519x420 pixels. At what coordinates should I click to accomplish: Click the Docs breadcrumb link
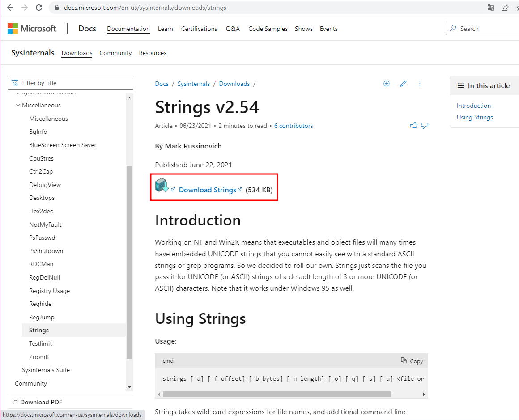[162, 84]
